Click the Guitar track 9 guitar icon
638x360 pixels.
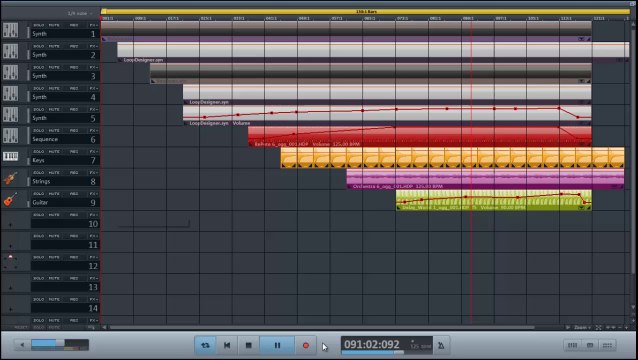pos(10,199)
